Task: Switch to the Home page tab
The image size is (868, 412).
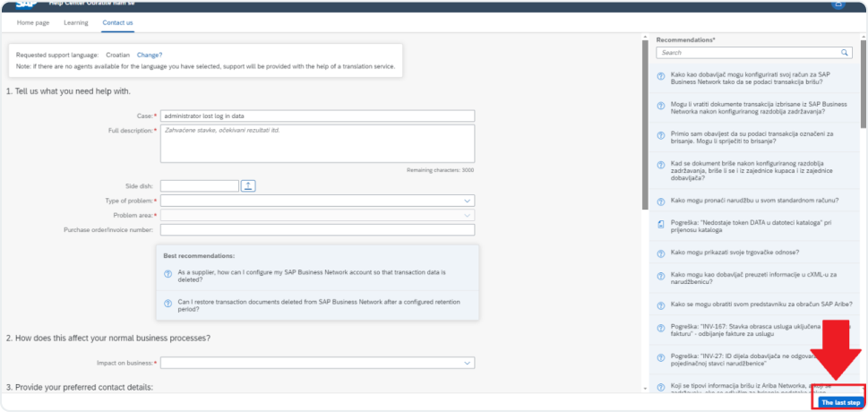Action: tap(32, 21)
